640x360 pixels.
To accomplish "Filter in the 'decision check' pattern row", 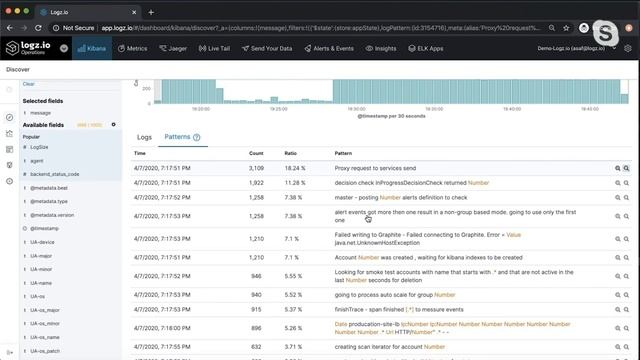I will coord(618,183).
